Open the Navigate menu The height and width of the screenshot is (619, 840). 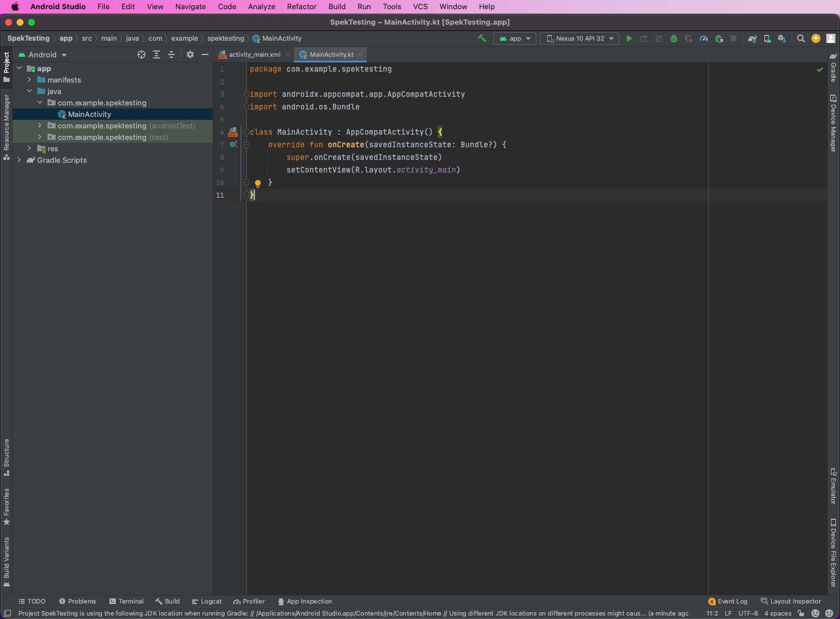[190, 6]
